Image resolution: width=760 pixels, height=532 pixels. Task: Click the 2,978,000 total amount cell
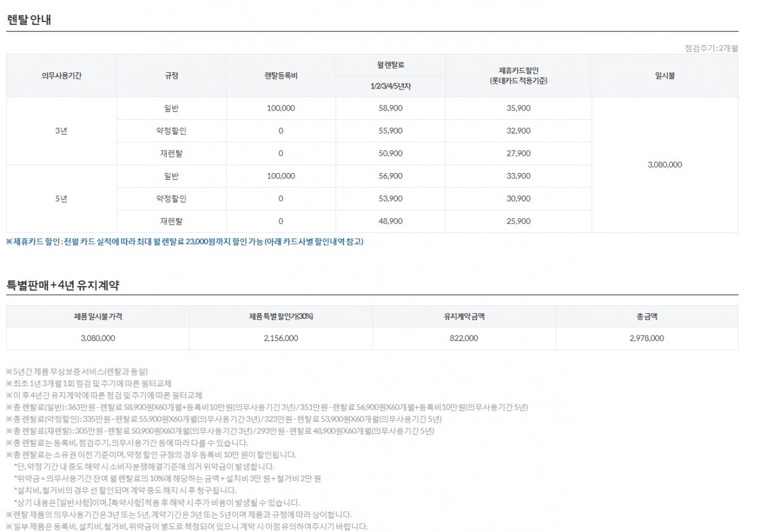647,338
